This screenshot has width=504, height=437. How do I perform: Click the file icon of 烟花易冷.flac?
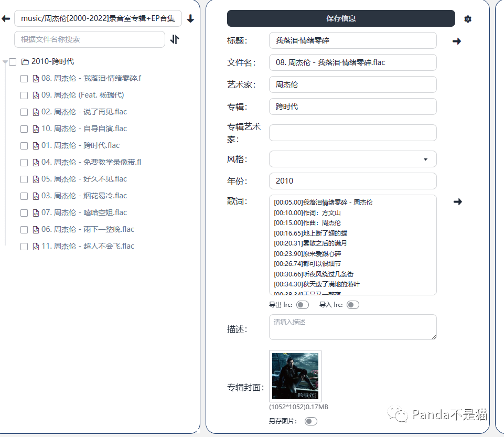tap(36, 196)
